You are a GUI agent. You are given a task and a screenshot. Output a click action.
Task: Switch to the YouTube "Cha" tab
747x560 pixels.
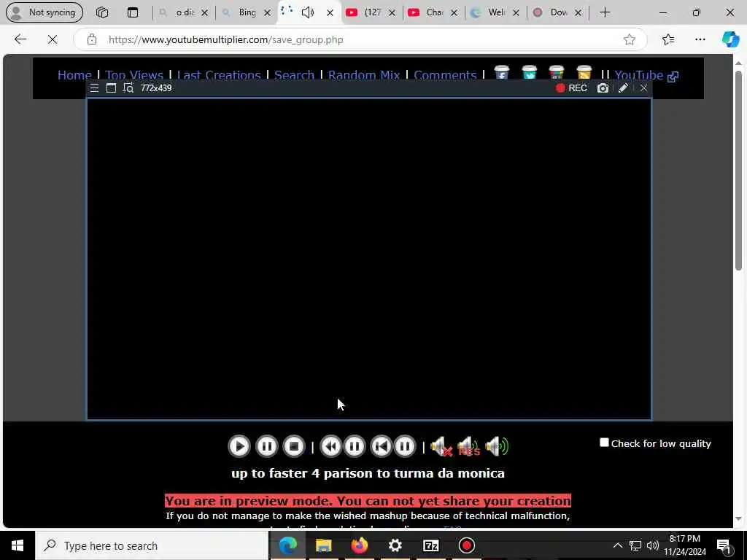tap(433, 12)
